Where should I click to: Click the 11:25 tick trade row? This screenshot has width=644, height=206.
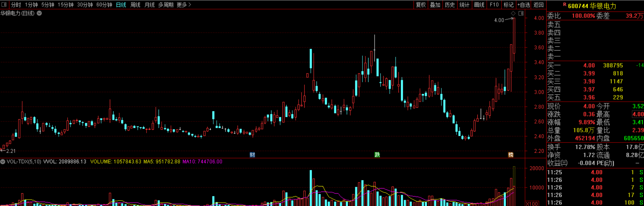coord(595,172)
